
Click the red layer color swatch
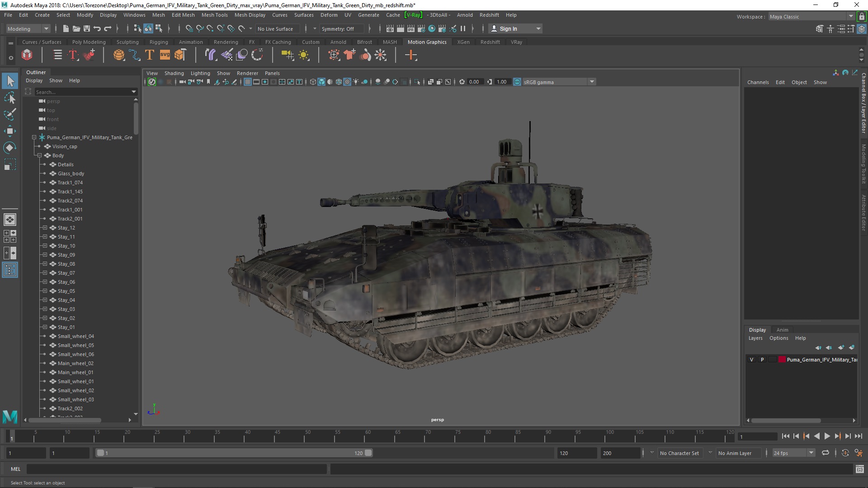pyautogui.click(x=782, y=360)
